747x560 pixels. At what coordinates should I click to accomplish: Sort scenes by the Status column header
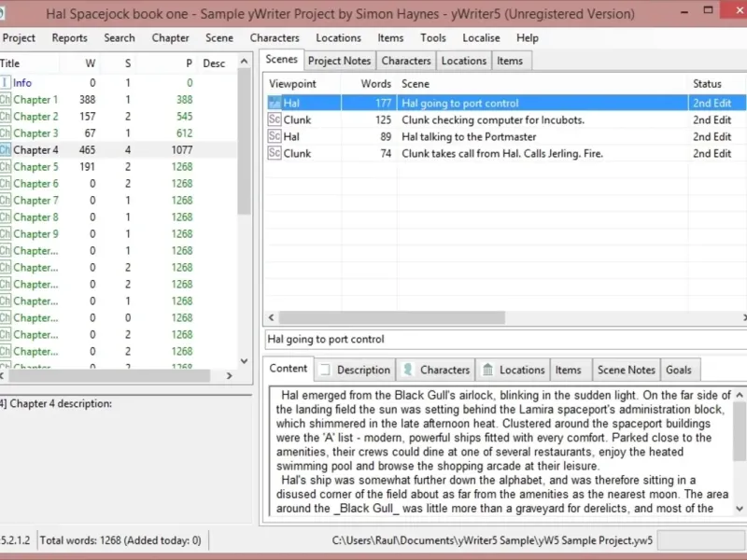717,84
